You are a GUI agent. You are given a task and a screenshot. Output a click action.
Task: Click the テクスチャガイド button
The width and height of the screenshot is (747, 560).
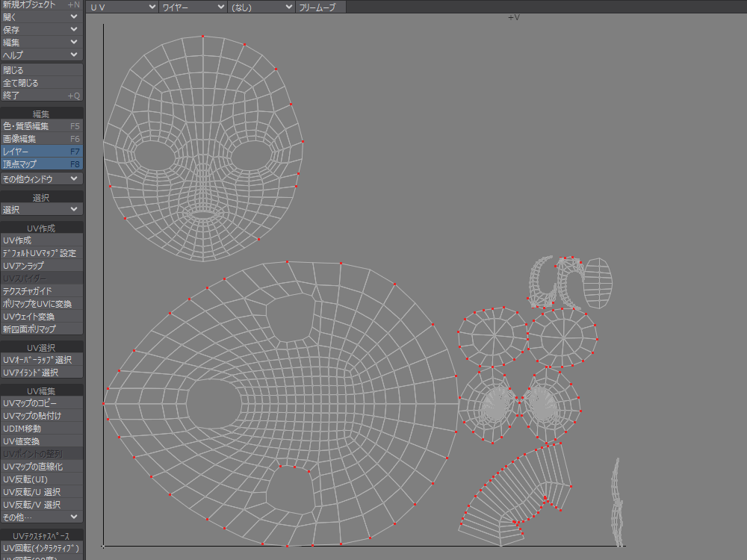(x=41, y=291)
